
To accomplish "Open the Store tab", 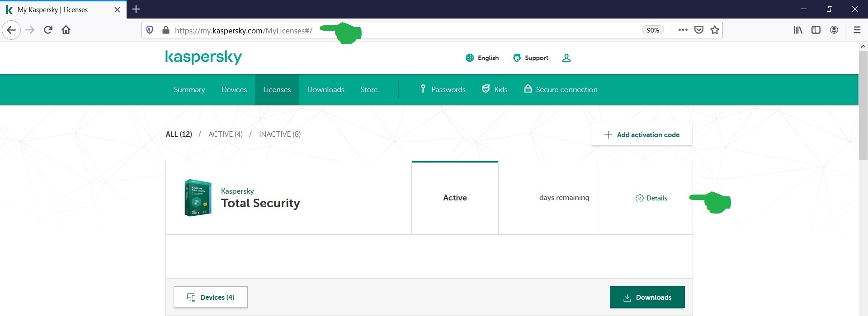I will tap(369, 89).
